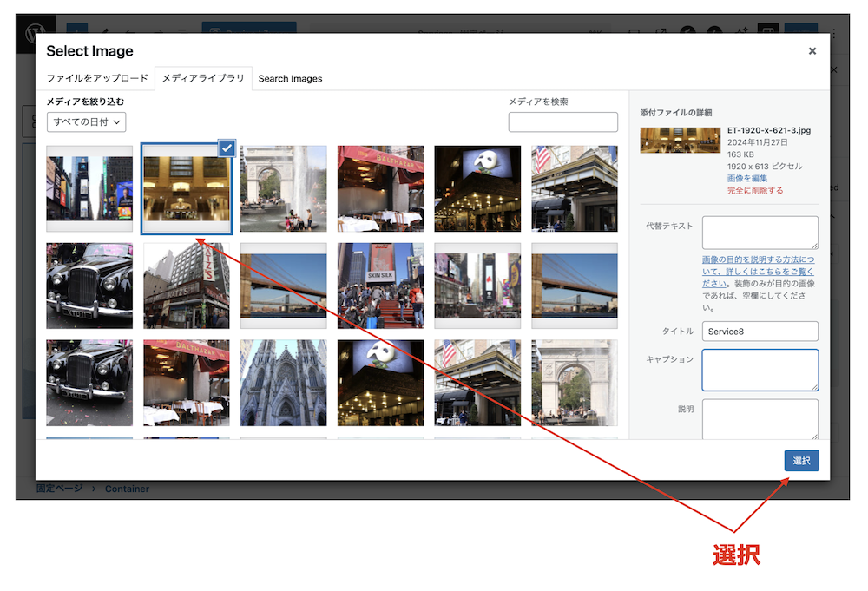Viewport: 868px width, 591px height.
Task: Click the キャプション text area
Action: [759, 370]
